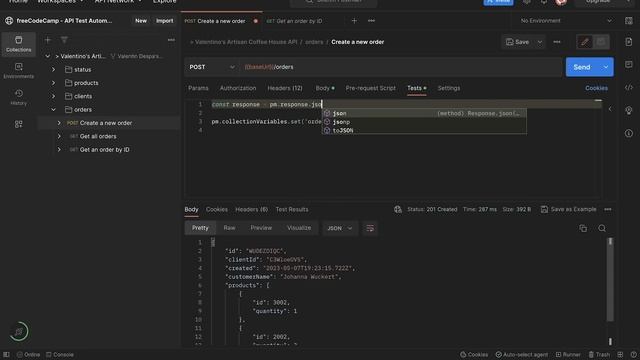Viewport: 640px width, 360px height.
Task: Click the network globe icon near Status
Action: pyautogui.click(x=398, y=209)
